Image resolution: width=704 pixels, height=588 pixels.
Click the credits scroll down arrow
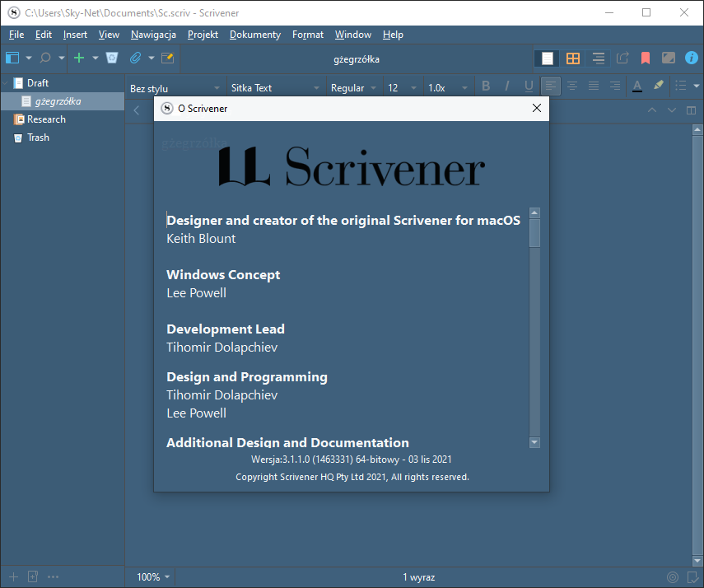coord(534,442)
